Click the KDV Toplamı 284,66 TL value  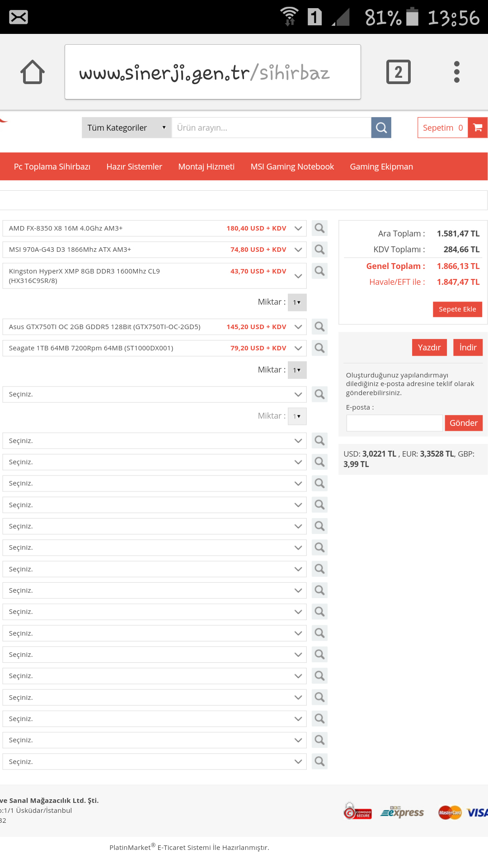coord(461,250)
